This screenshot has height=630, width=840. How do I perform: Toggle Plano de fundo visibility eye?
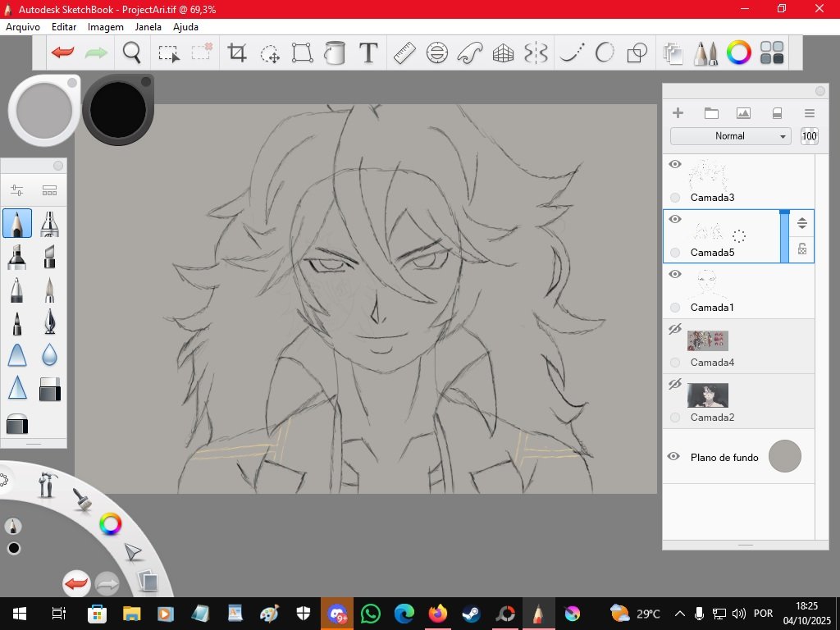(674, 456)
